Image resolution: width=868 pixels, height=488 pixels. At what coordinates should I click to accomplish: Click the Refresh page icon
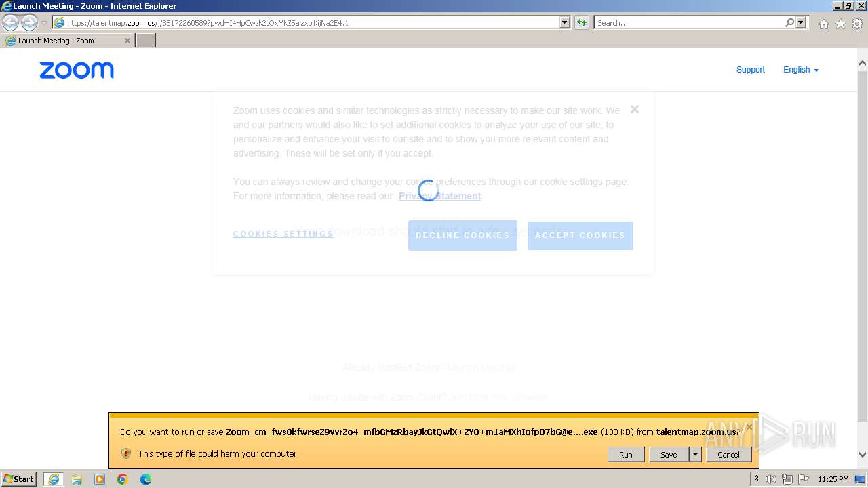tap(582, 22)
